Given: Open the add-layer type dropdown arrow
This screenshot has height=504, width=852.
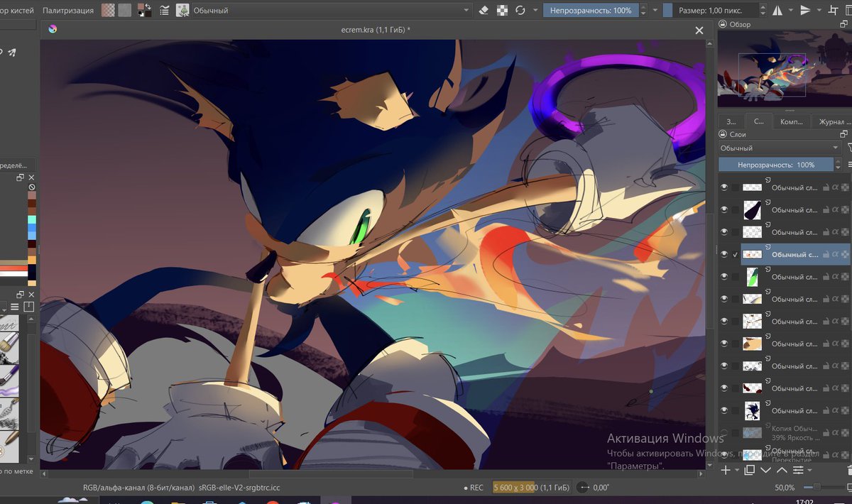Looking at the screenshot, I should point(737,470).
